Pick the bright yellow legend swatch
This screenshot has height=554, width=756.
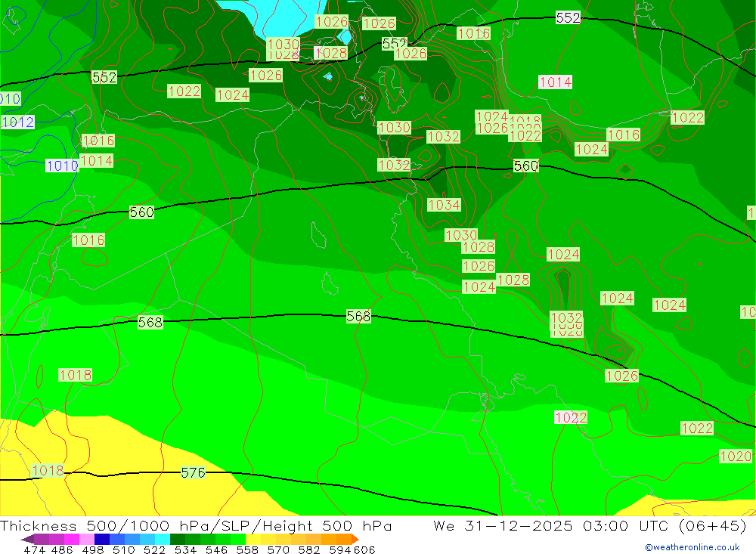coord(253,539)
